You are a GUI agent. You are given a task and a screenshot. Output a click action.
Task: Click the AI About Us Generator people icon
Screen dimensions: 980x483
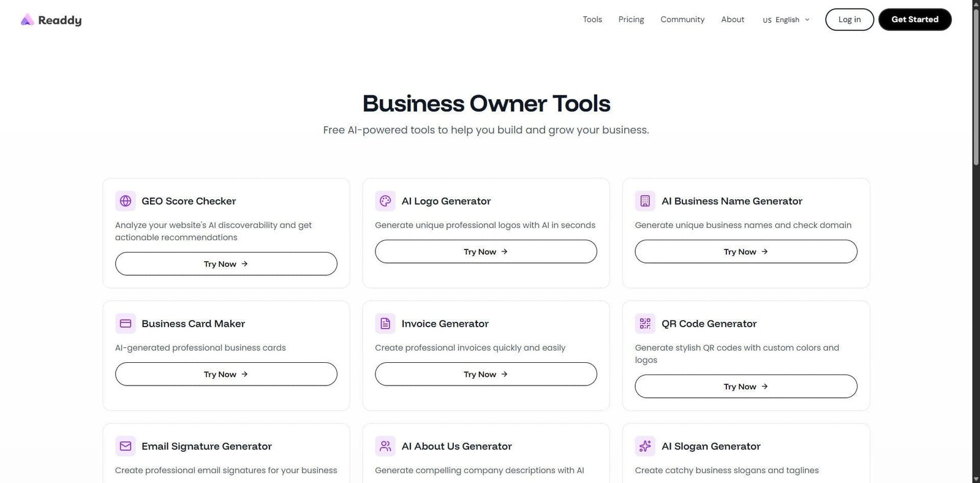pyautogui.click(x=385, y=446)
